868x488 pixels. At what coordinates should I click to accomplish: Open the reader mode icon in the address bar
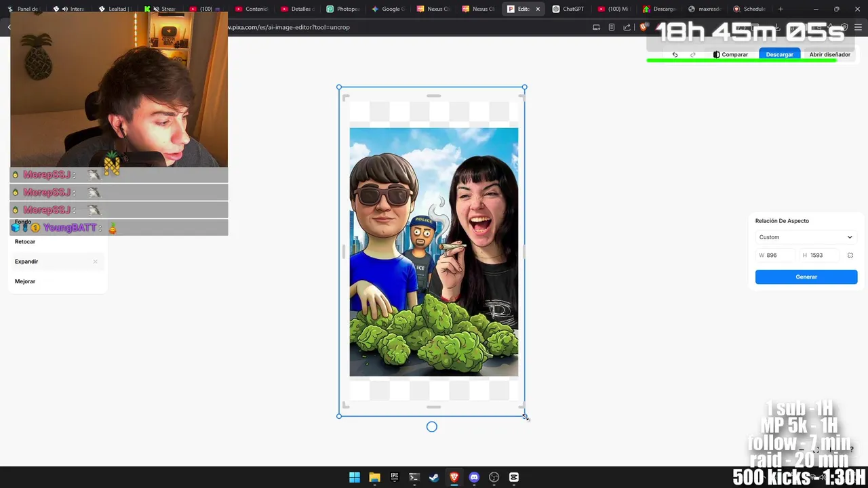[x=612, y=28]
